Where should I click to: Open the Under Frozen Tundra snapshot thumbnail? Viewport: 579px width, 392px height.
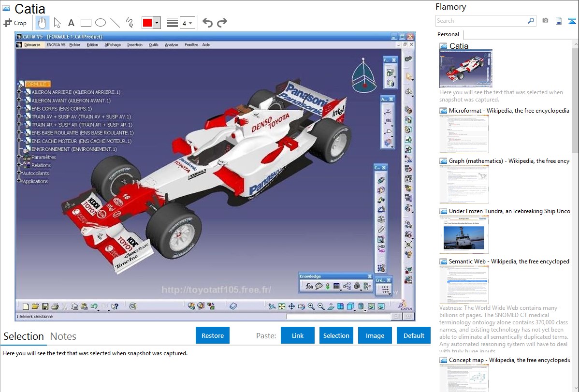(464, 234)
